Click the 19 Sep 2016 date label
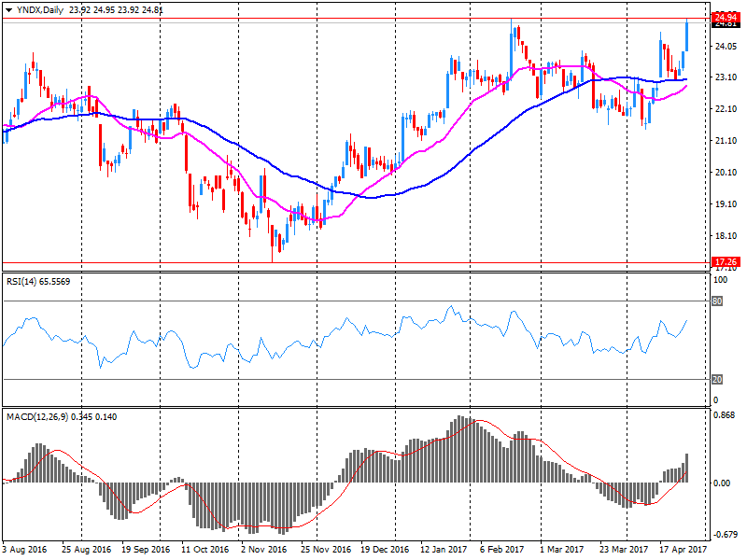The image size is (747, 560). coord(146,549)
